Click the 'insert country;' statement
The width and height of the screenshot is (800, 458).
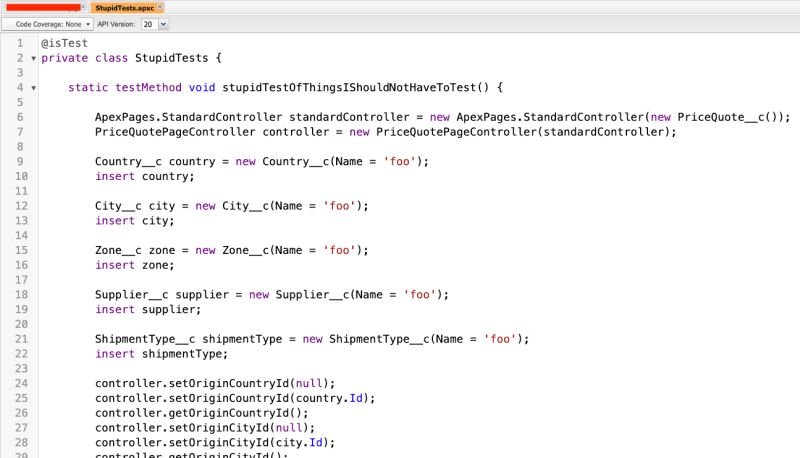coord(144,176)
